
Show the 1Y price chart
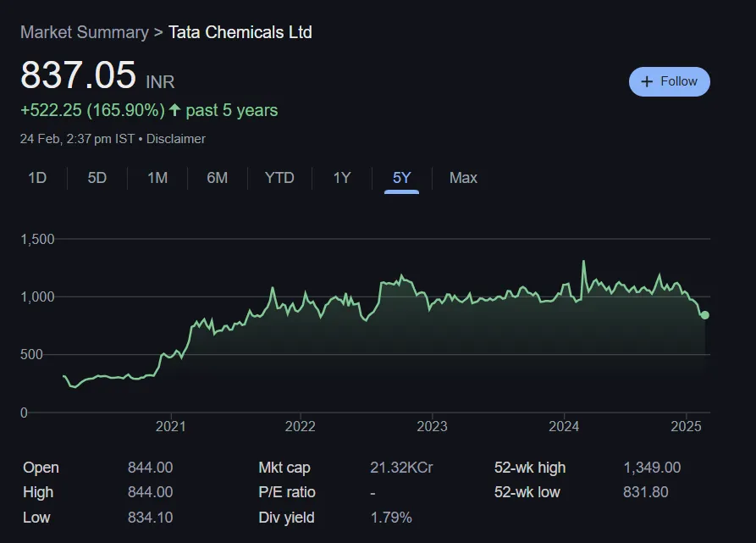click(342, 178)
